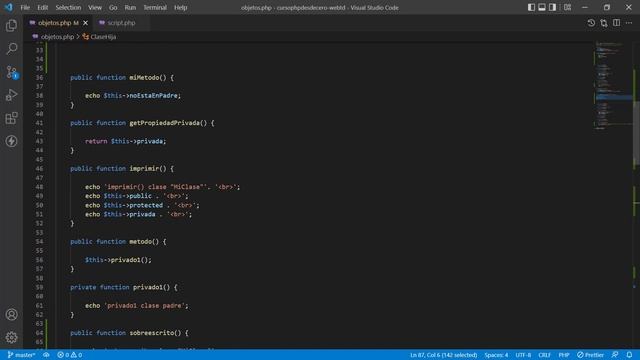Click the minimap code overview
Viewport: 640px width, 360px height.
(613, 86)
